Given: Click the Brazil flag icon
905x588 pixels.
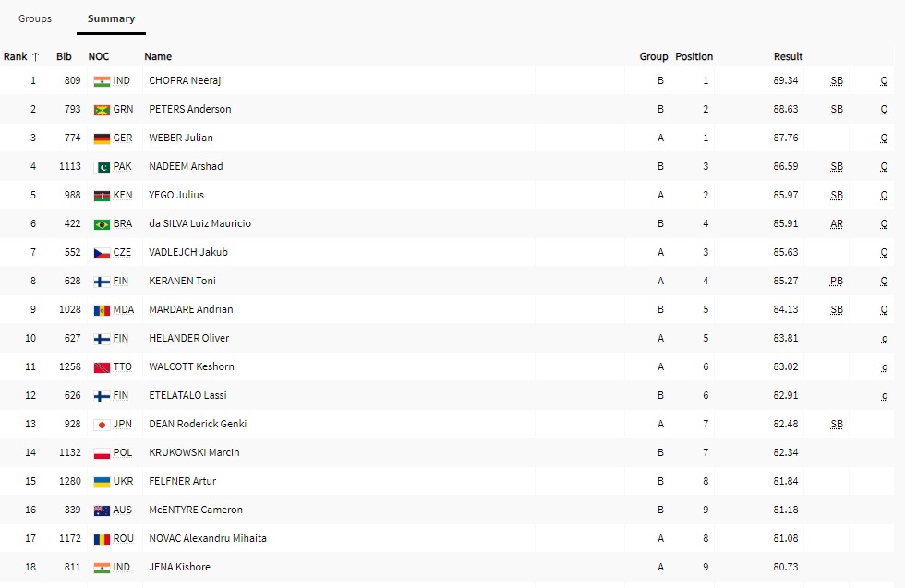Looking at the screenshot, I should pyautogui.click(x=102, y=224).
